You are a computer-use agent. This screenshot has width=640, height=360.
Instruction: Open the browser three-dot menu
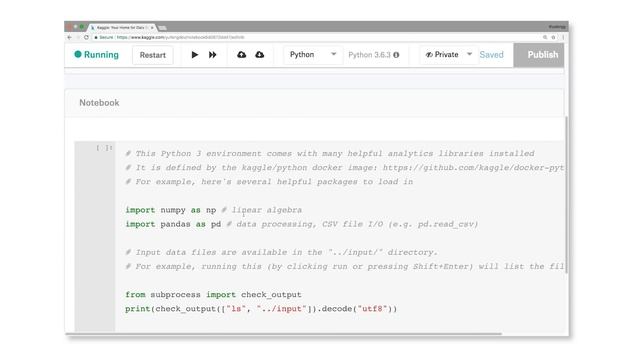click(x=563, y=37)
